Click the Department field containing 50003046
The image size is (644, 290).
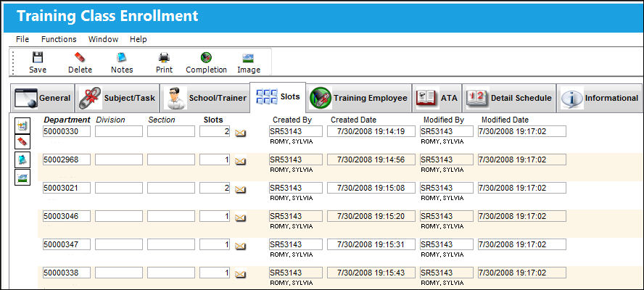(x=67, y=216)
